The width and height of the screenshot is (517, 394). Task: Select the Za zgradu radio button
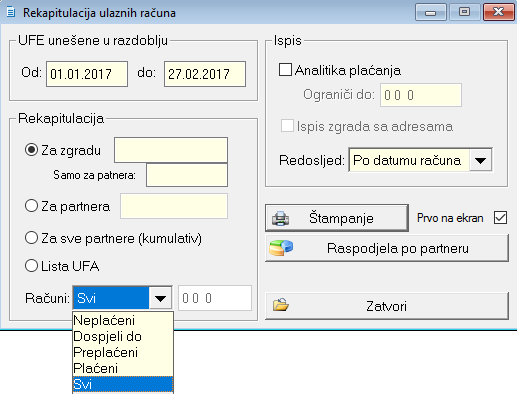pyautogui.click(x=31, y=150)
